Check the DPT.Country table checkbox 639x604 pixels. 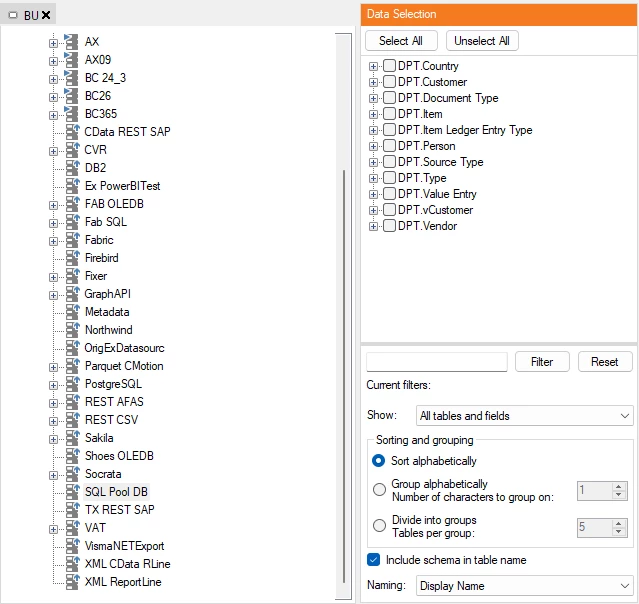tap(389, 66)
